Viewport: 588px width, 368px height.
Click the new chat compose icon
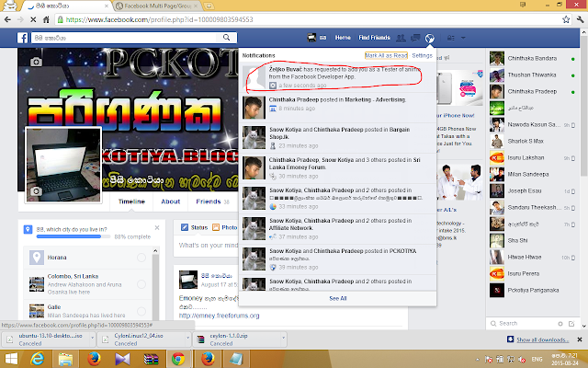(x=571, y=323)
